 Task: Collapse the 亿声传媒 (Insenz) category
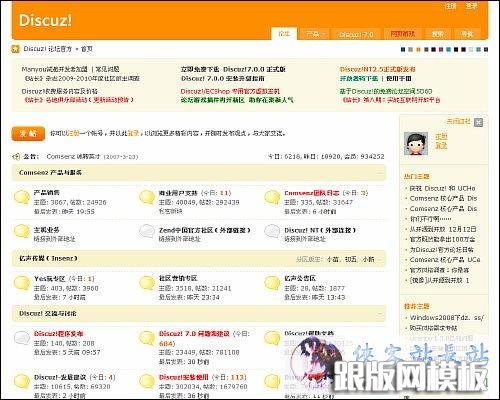380,259
